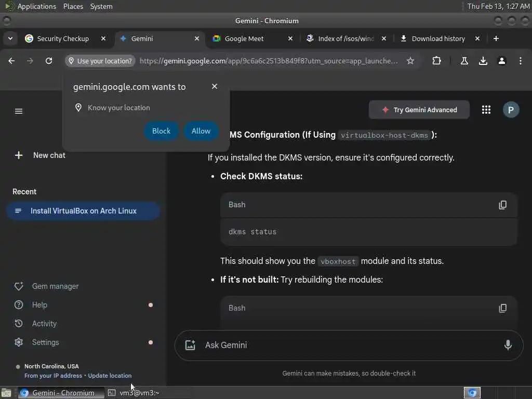Copy the second Bash code block
Screen dimensions: 532x399
click(503, 308)
